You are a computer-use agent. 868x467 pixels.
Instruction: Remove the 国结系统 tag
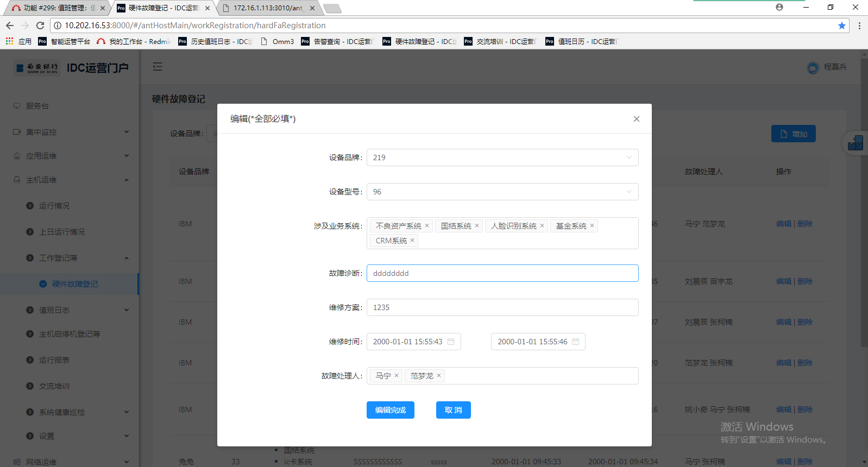477,226
